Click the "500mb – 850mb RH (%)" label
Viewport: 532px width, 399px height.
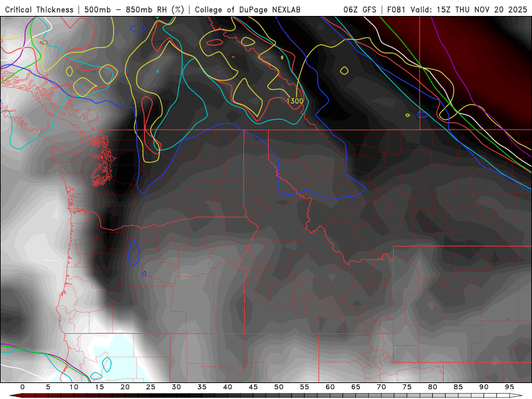click(134, 9)
